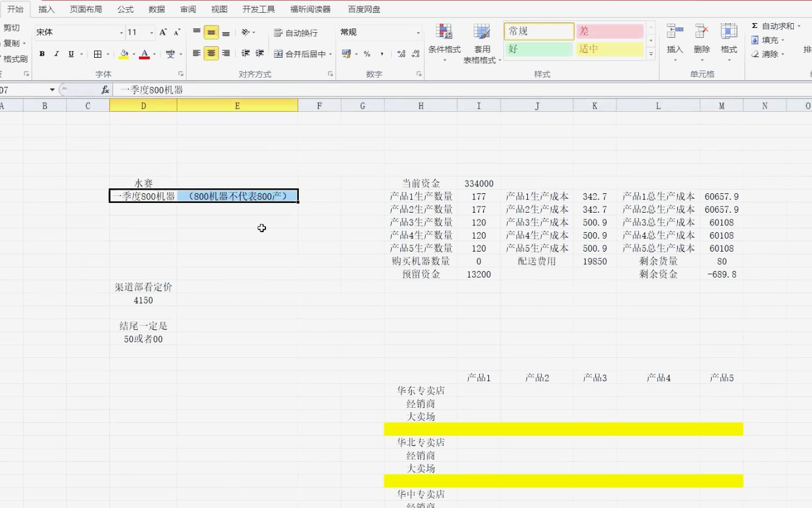Enable 自动换行 wrap text
The width and height of the screenshot is (812, 508).
(296, 33)
